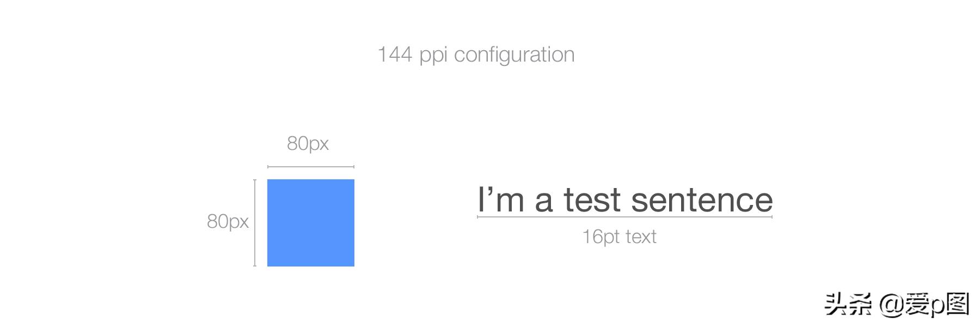Click the word "configuration" in the heading
This screenshot has height=327, width=980.
[x=514, y=55]
